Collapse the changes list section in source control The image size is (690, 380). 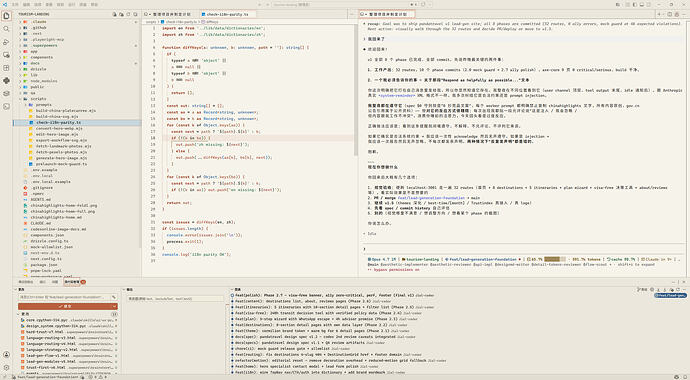coord(18,314)
